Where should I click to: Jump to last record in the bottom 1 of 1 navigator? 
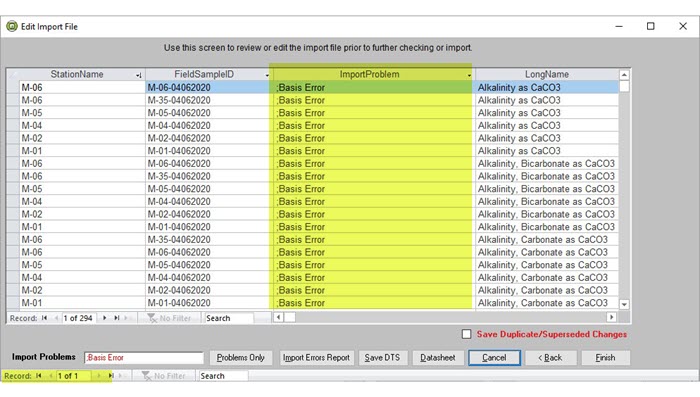(111, 376)
